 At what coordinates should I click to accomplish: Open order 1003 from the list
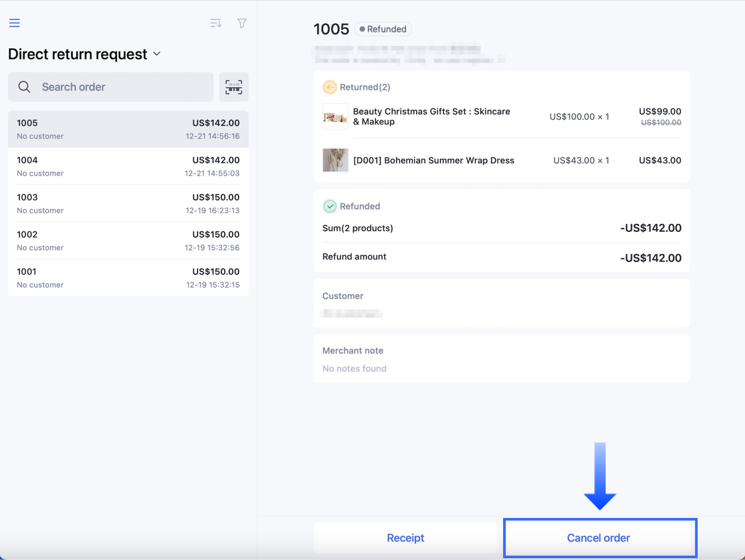click(x=128, y=204)
